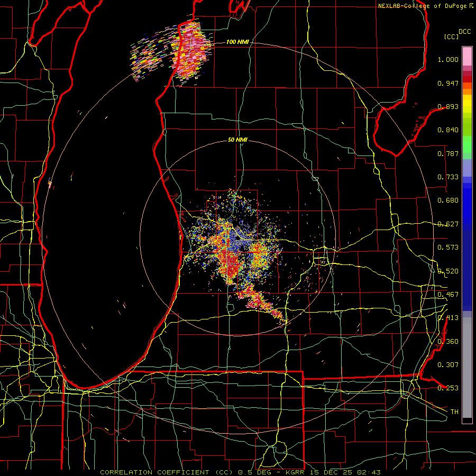Pick the gray lower color bar segment
Screen dimensions: 476x476
pos(467,368)
